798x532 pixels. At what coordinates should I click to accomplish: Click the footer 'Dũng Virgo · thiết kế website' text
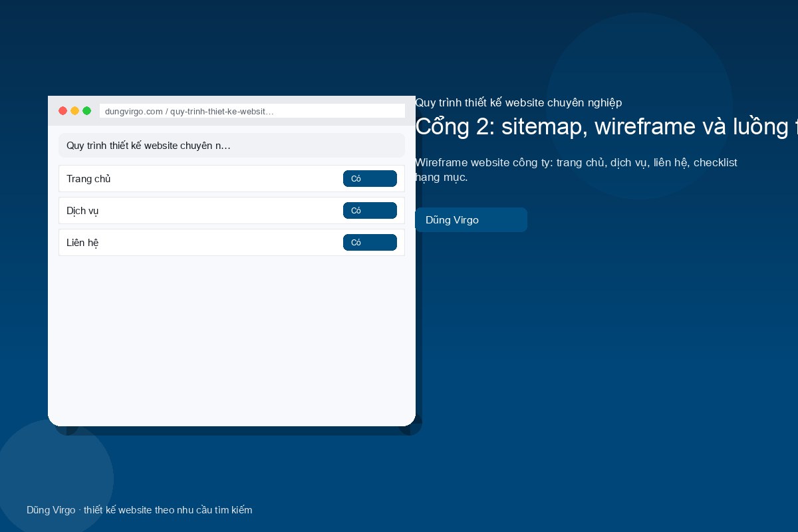[140, 510]
